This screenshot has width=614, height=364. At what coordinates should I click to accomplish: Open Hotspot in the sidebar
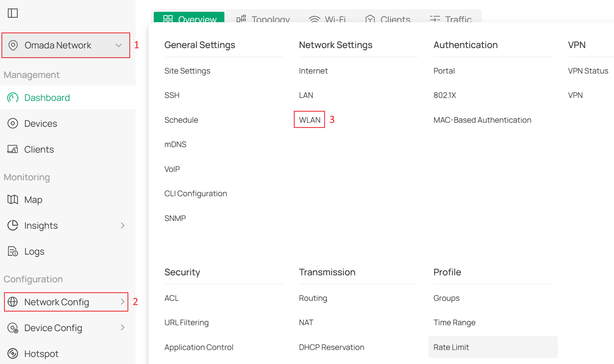(68, 353)
